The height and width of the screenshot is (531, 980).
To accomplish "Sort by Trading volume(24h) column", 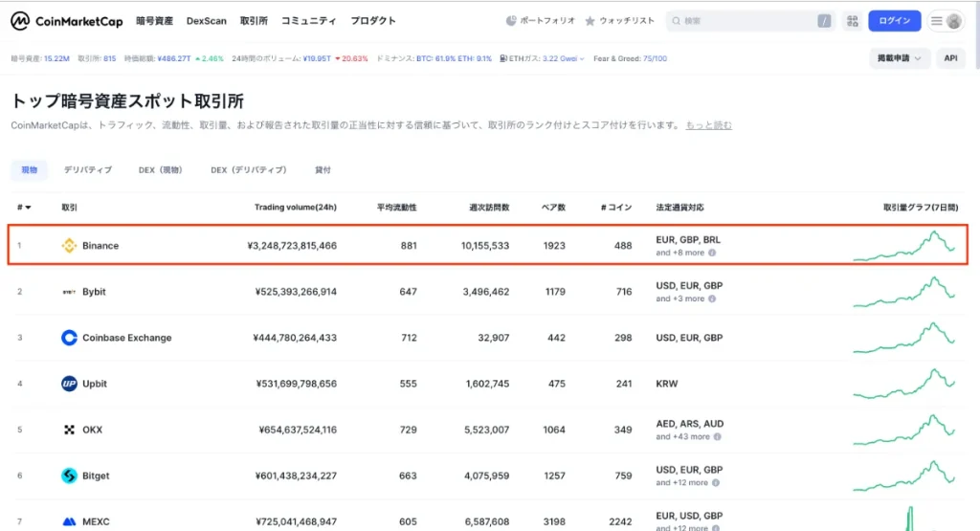I will coord(295,208).
